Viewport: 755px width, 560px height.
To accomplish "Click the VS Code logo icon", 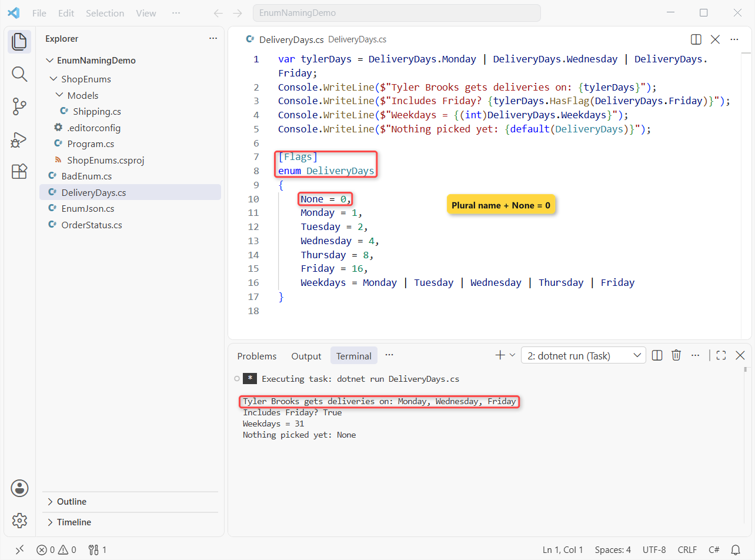I will 14,13.
